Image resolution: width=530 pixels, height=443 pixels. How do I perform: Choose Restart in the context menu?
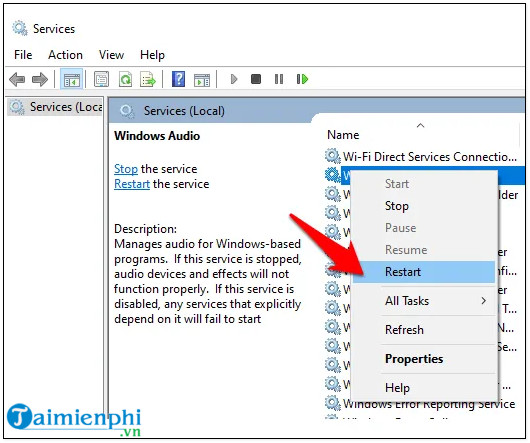pos(424,272)
